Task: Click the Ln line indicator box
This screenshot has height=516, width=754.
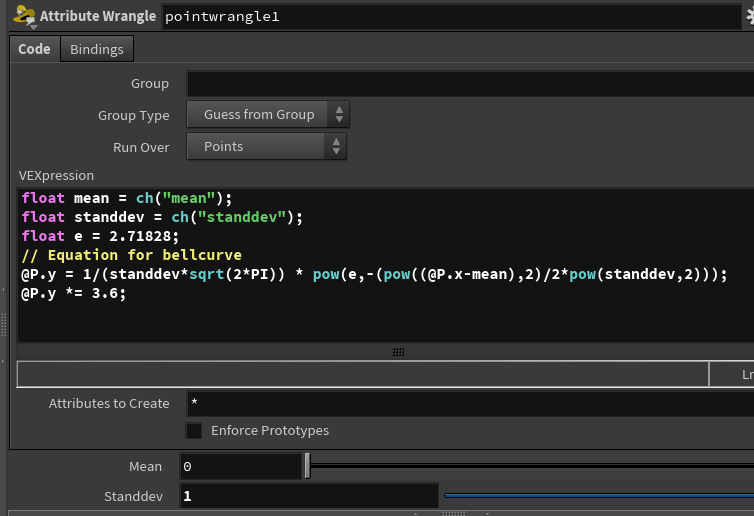Action: [x=732, y=374]
